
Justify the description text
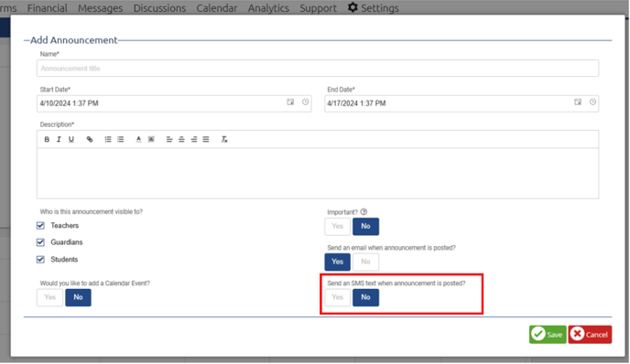pos(206,139)
